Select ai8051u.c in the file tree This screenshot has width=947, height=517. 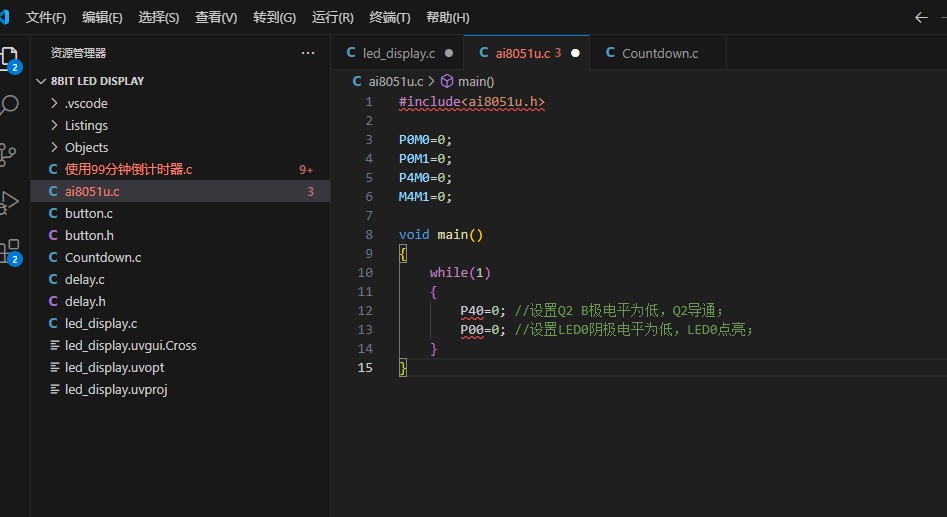point(181,191)
